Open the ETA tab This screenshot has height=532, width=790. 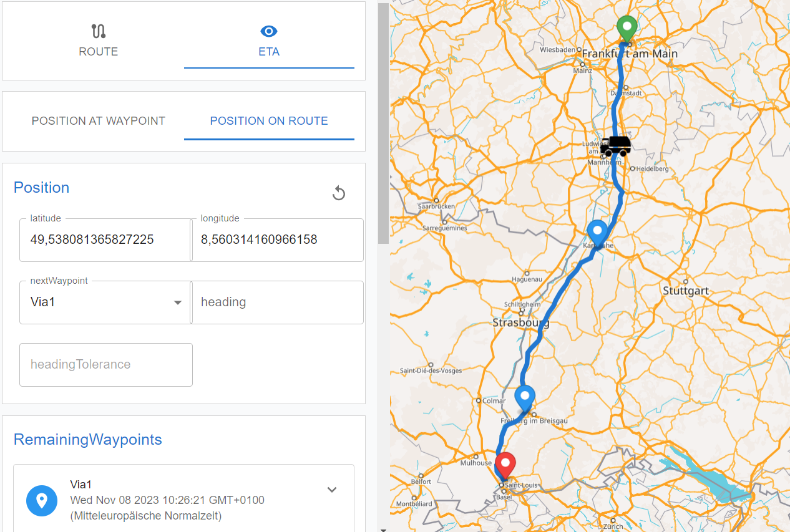click(268, 51)
